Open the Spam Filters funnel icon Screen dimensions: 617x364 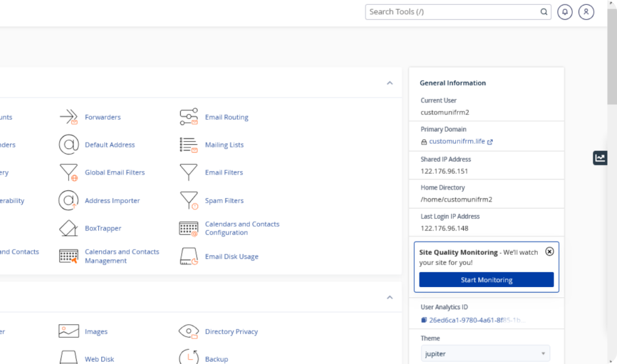click(188, 201)
